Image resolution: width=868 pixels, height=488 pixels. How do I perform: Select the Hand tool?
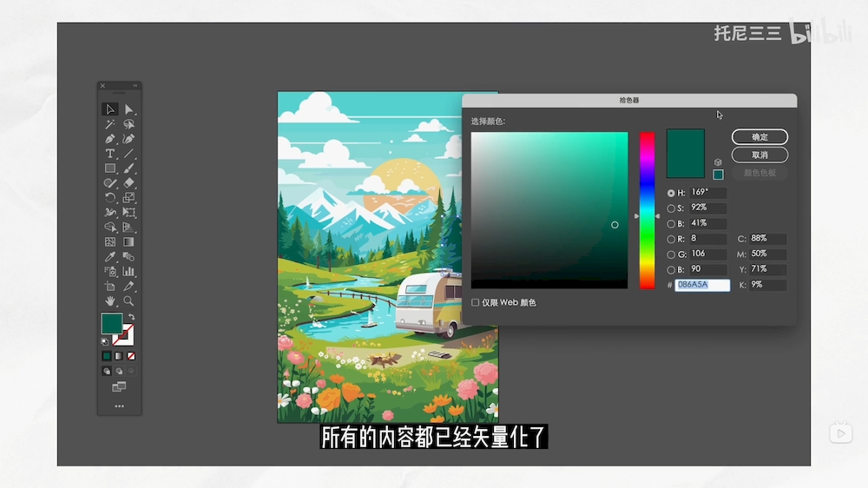pos(110,301)
